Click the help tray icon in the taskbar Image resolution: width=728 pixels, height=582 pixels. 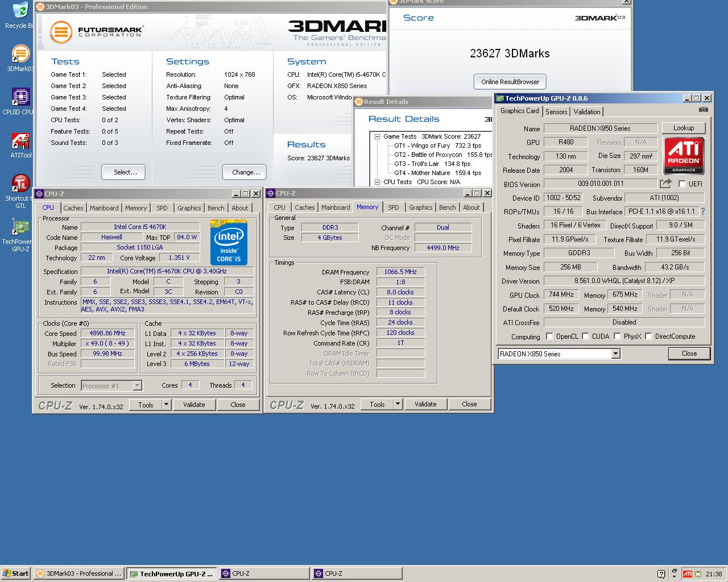pos(661,574)
